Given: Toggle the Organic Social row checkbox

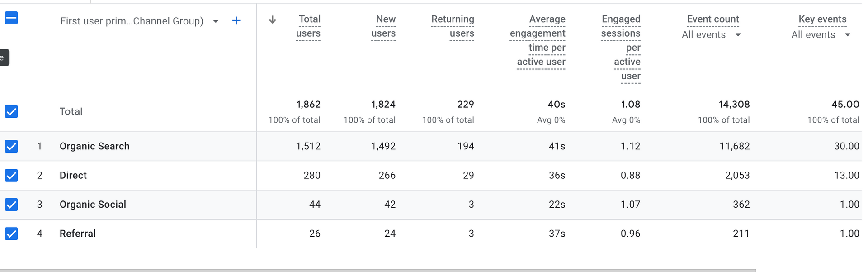Looking at the screenshot, I should coord(11,205).
